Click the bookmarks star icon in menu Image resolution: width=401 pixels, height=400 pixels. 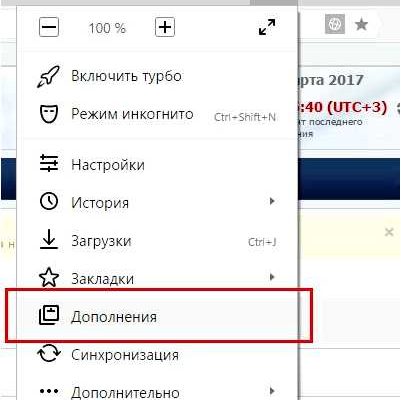coord(49,277)
